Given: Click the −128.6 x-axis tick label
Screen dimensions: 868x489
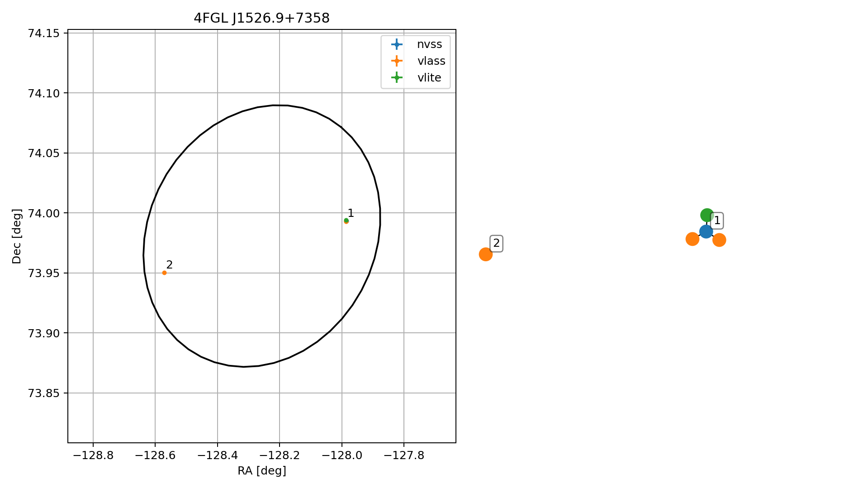Looking at the screenshot, I should click(155, 455).
